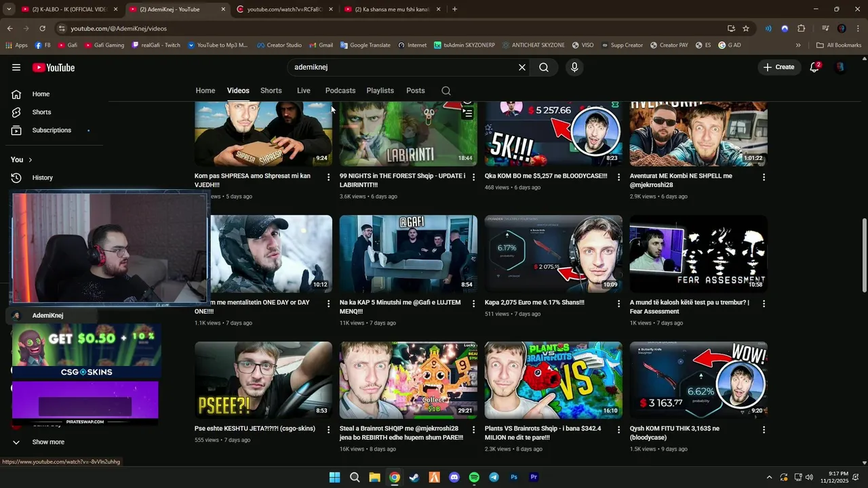Image resolution: width=868 pixels, height=488 pixels.
Task: Open Creator Studio bookmark
Action: tap(279, 45)
